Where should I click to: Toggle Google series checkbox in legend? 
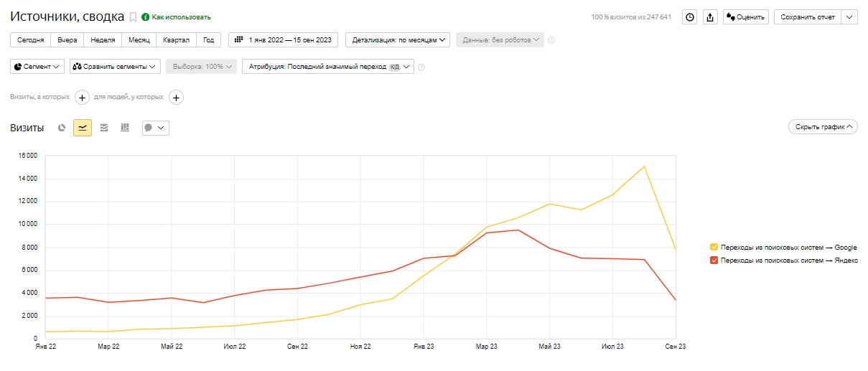[714, 248]
